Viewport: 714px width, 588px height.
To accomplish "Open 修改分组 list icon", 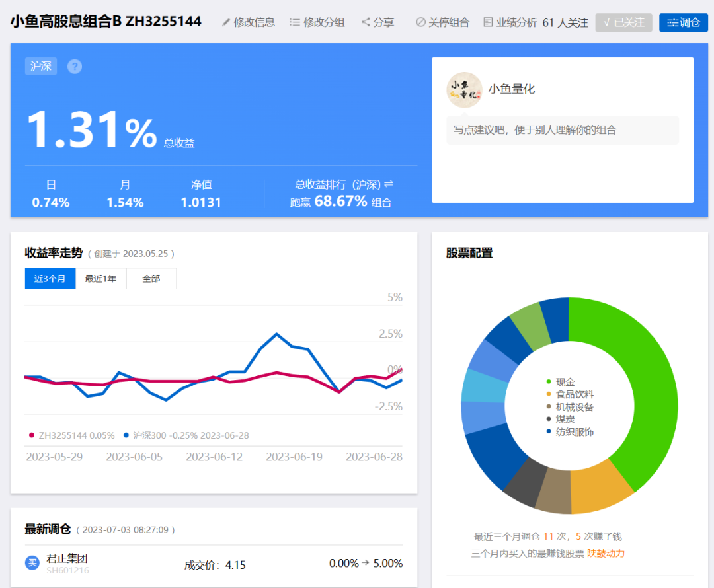I will pyautogui.click(x=295, y=22).
